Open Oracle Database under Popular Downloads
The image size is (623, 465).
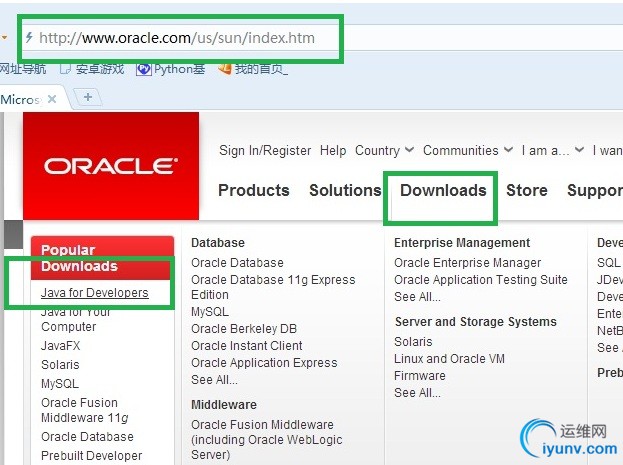click(87, 437)
